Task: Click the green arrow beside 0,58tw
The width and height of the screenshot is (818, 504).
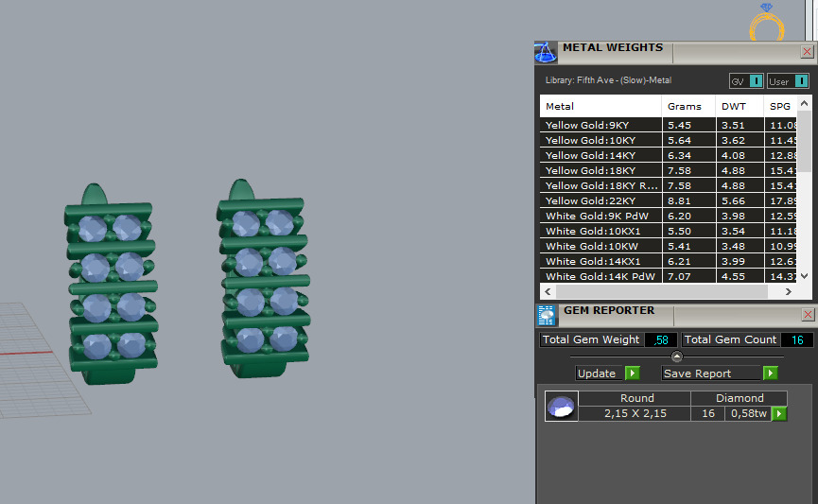Action: point(779,414)
